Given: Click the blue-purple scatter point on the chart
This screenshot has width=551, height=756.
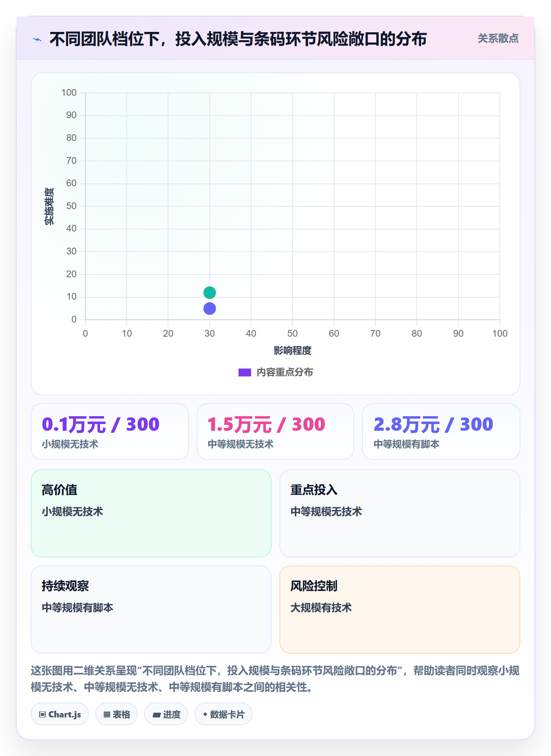Looking at the screenshot, I should [x=209, y=309].
